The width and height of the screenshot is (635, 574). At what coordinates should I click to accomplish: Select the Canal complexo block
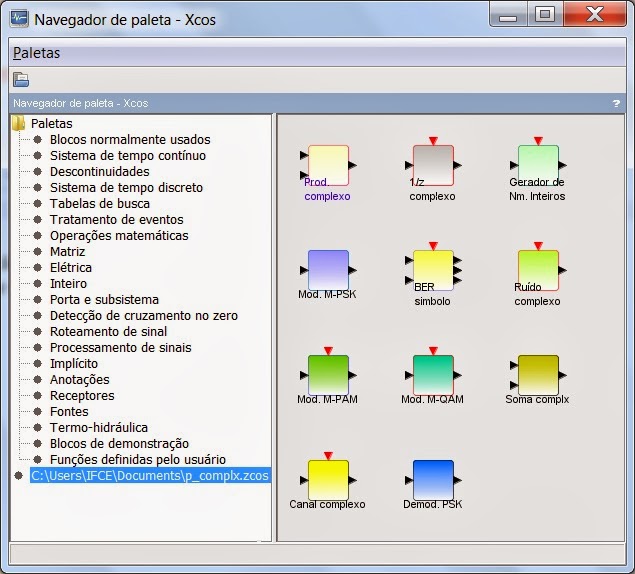[x=328, y=480]
